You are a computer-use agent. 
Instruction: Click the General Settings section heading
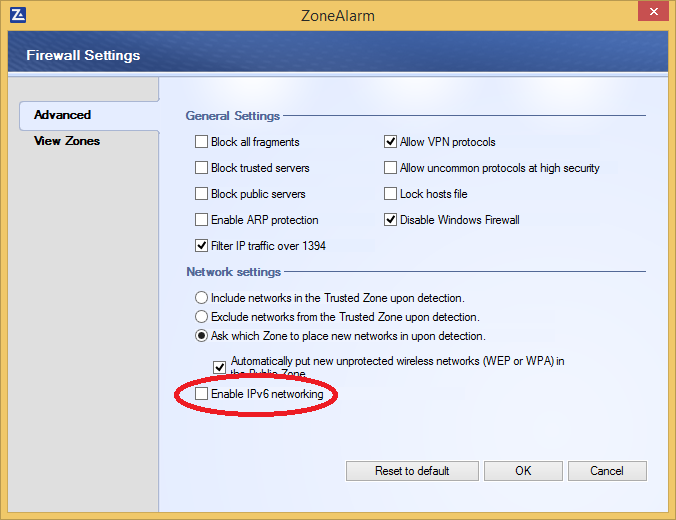coord(233,116)
